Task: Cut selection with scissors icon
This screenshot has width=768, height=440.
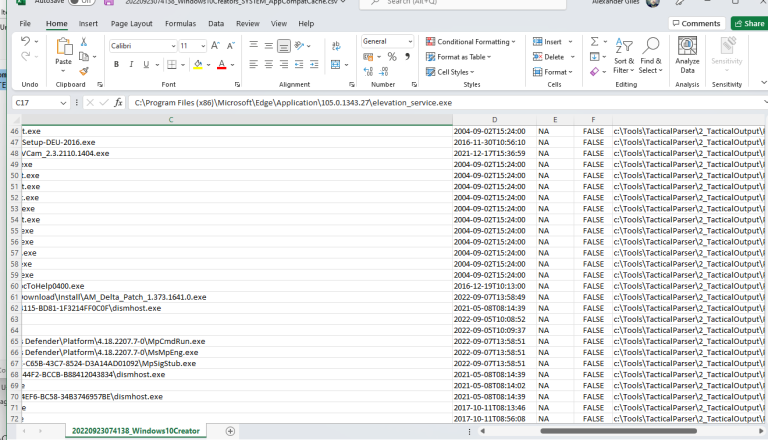Action: point(84,42)
